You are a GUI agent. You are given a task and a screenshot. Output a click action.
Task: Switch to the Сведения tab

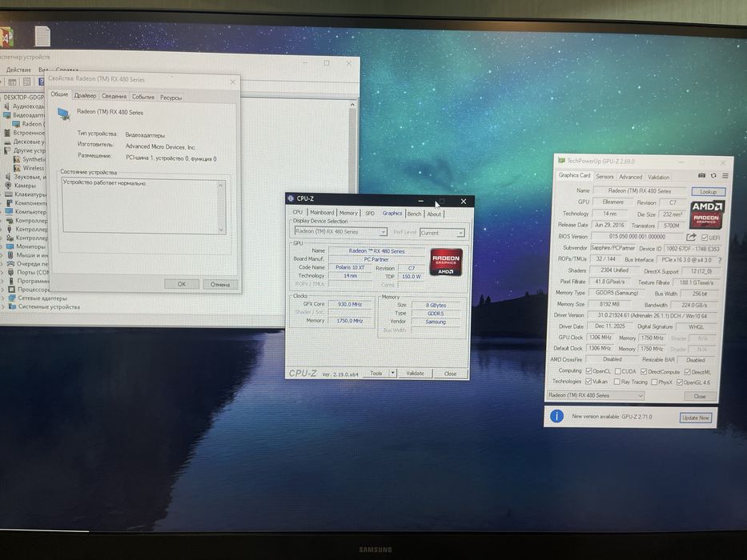pos(114,96)
